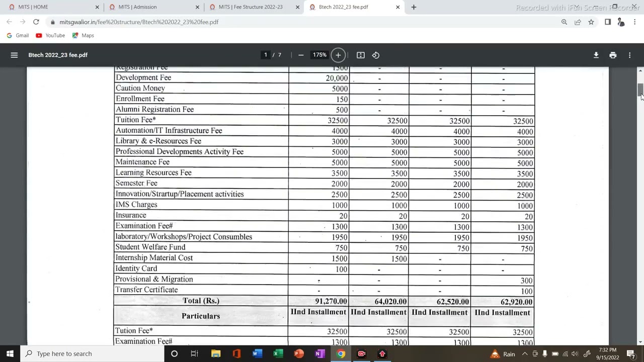Click the IMS Charges row label

coord(136,205)
